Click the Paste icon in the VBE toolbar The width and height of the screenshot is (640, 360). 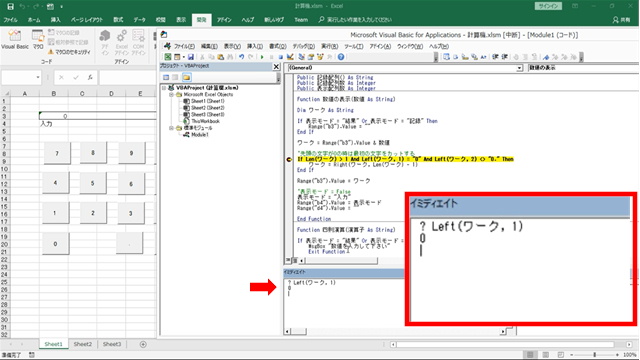[221, 57]
